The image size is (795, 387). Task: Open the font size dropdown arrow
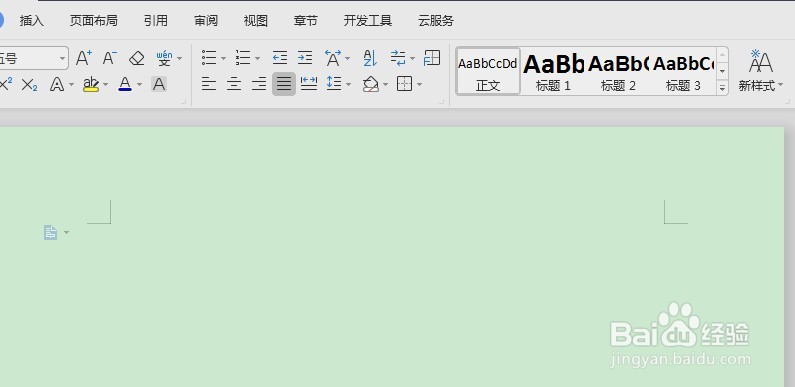62,59
